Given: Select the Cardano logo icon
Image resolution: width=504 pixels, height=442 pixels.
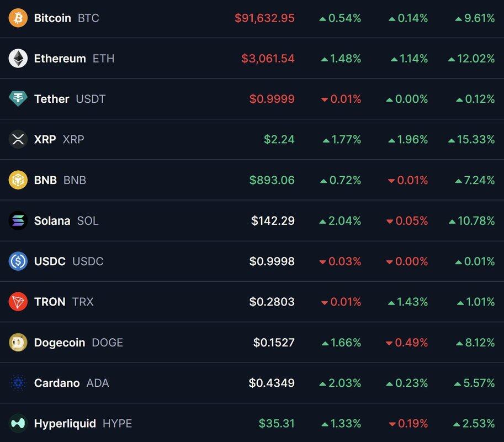Looking at the screenshot, I should pyautogui.click(x=18, y=383).
